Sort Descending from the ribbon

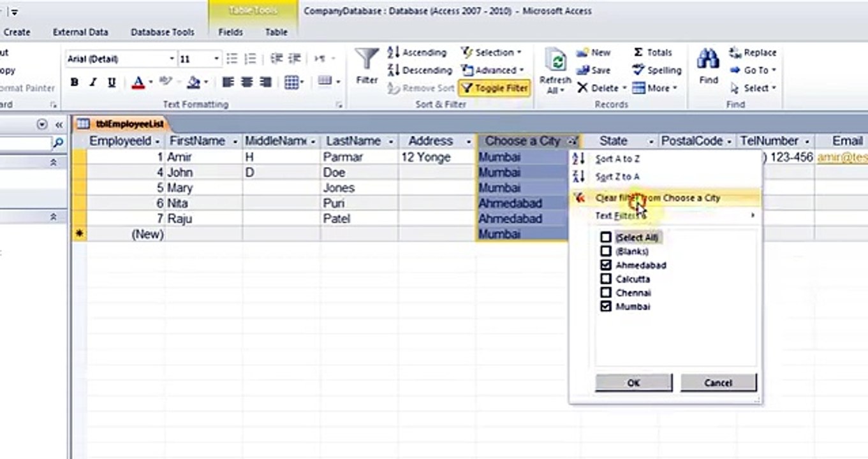coord(420,70)
